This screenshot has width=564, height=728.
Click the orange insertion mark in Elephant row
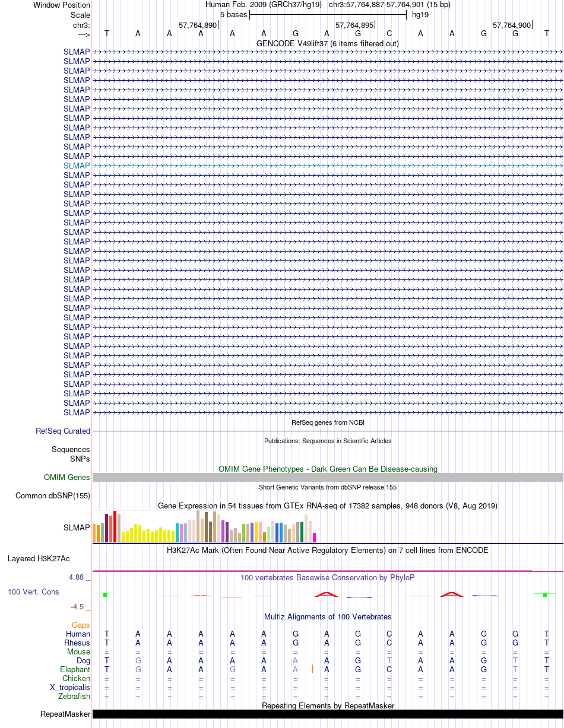coord(312,669)
